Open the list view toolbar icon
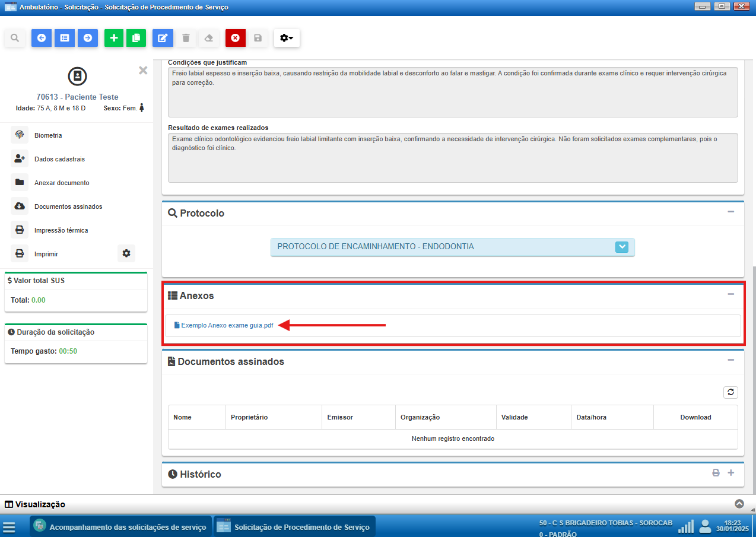 (65, 38)
